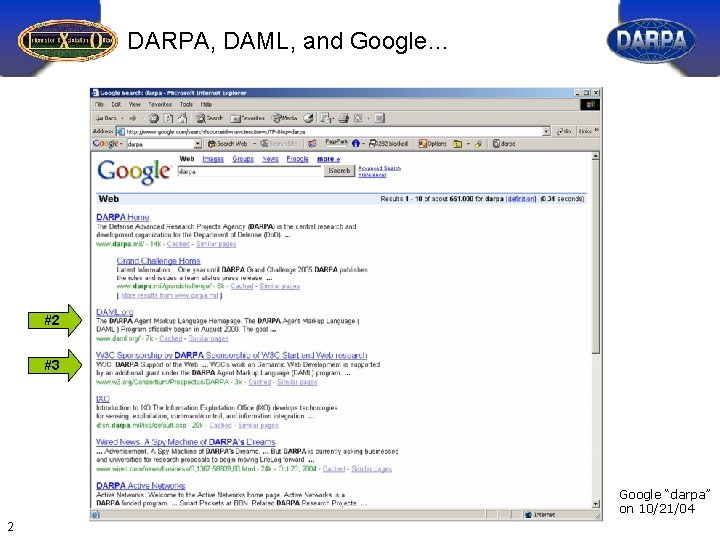720x540 pixels.
Task: Click the Back button in IE toolbar
Action: coord(106,118)
